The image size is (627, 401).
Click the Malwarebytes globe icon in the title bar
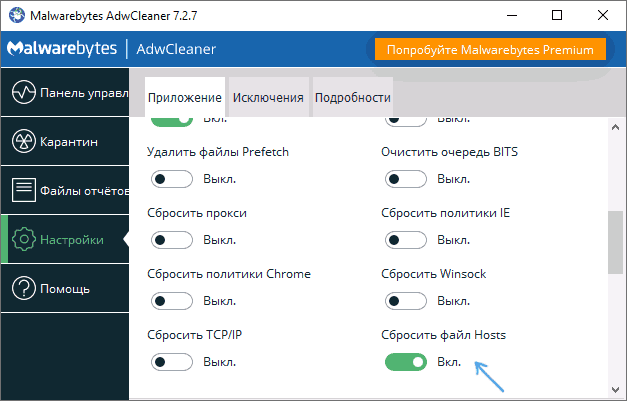tap(17, 15)
